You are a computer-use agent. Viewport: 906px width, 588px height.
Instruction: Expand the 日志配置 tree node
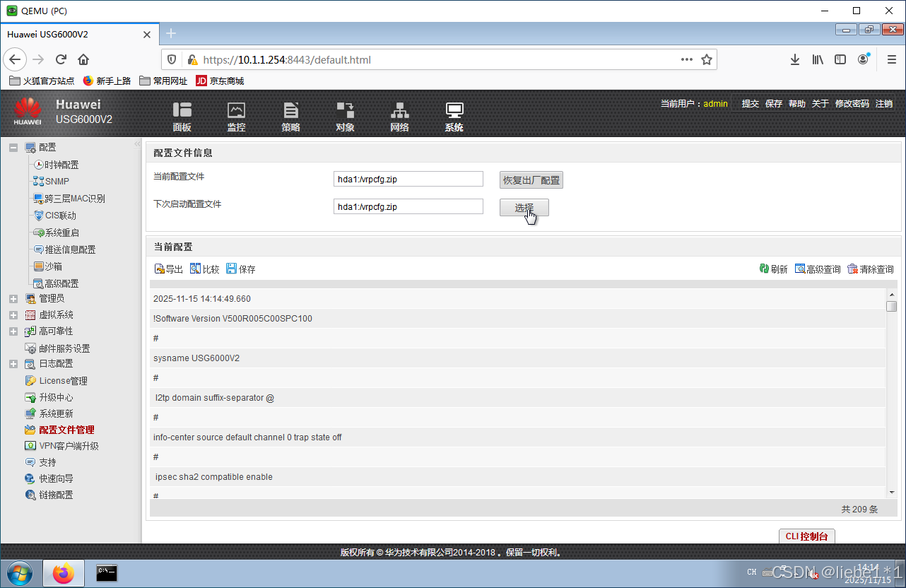click(x=13, y=364)
